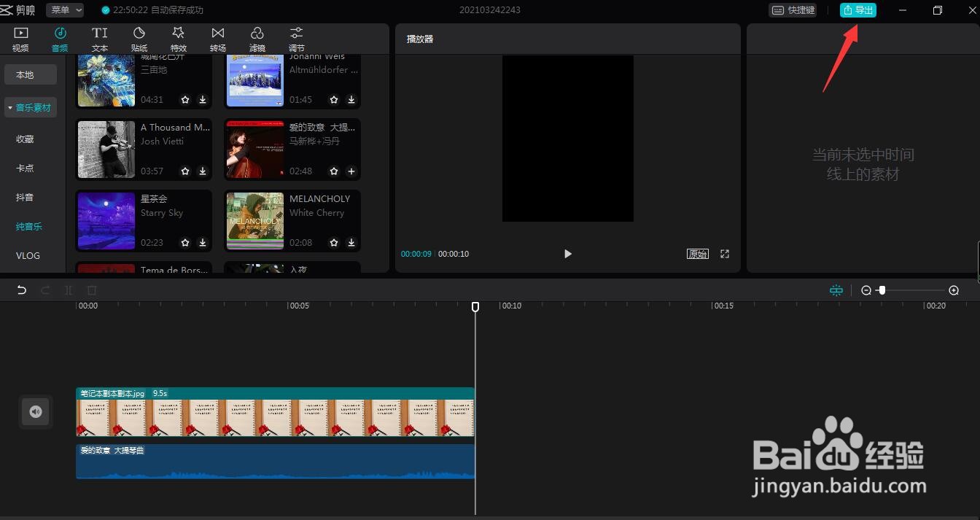The height and width of the screenshot is (520, 980).
Task: Click the 导出 export button
Action: [858, 10]
